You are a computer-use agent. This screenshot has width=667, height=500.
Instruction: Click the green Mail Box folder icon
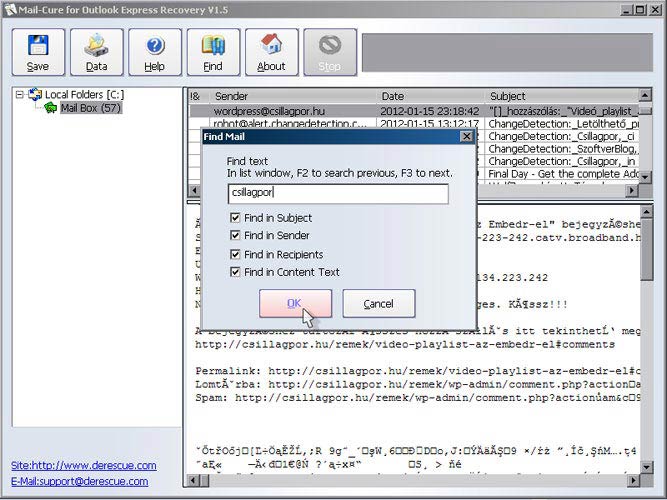tap(50, 108)
